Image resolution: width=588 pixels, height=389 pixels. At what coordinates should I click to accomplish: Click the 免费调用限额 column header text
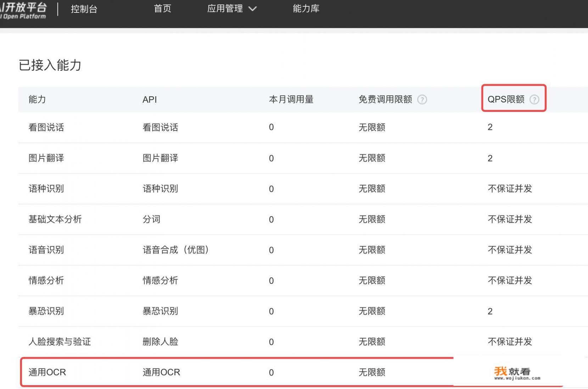(x=385, y=100)
